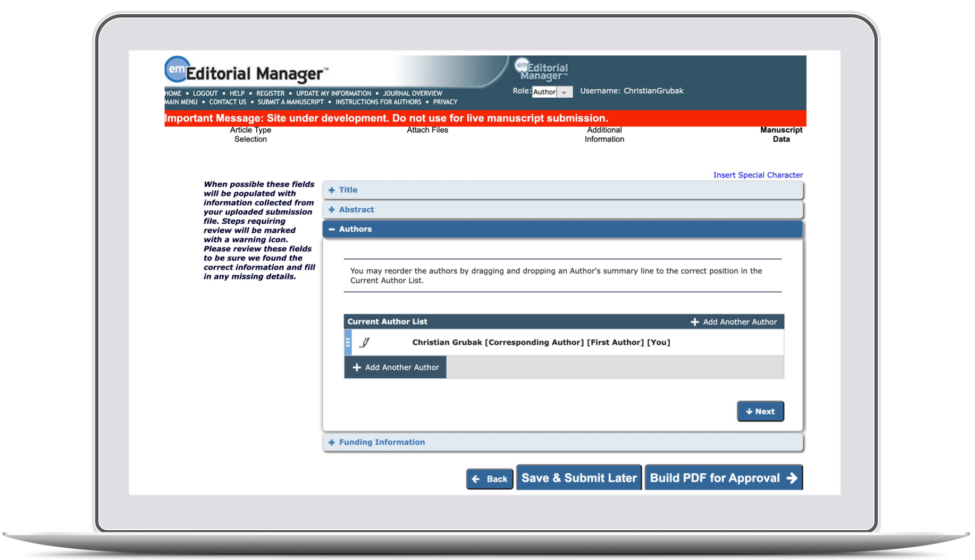Click Build PDF for Approval button

[x=723, y=478]
